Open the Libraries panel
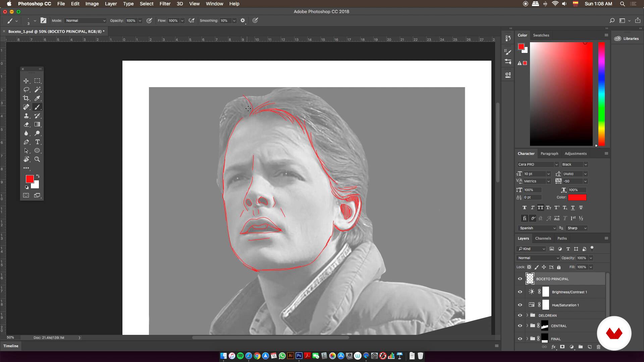Screen dimensions: 644x362 pyautogui.click(x=627, y=39)
